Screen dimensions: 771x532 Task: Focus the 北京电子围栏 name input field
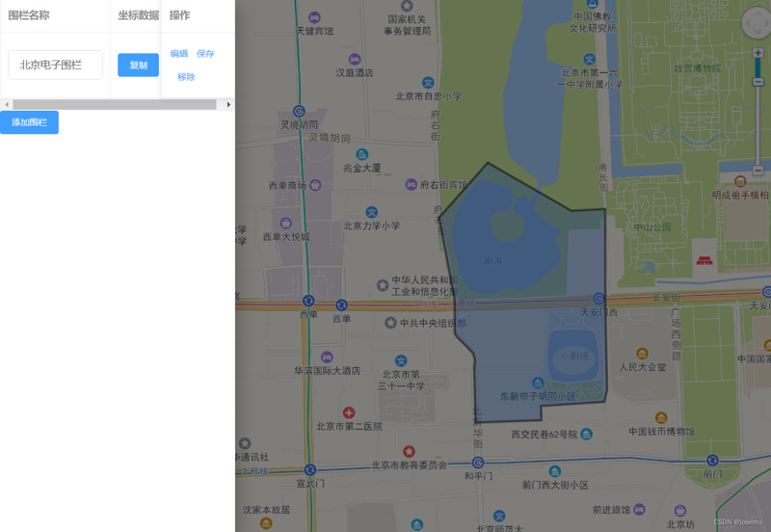55,65
